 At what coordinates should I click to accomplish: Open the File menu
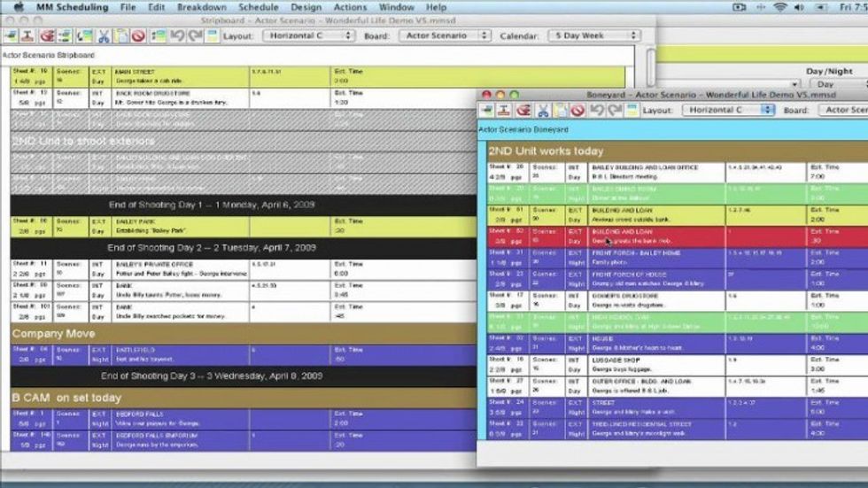[128, 7]
